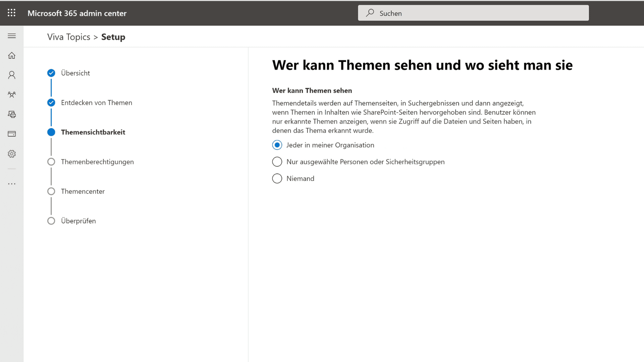Jump to Themenberechtigungen step

[x=97, y=162]
